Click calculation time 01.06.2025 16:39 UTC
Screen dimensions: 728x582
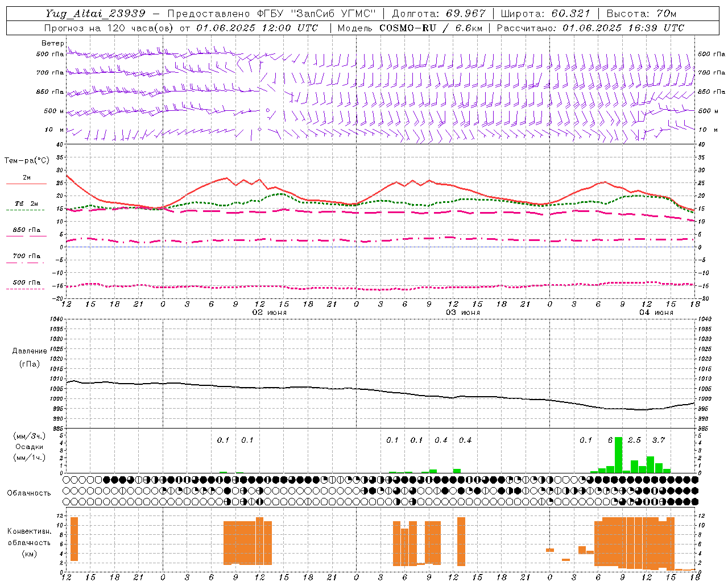click(x=623, y=28)
